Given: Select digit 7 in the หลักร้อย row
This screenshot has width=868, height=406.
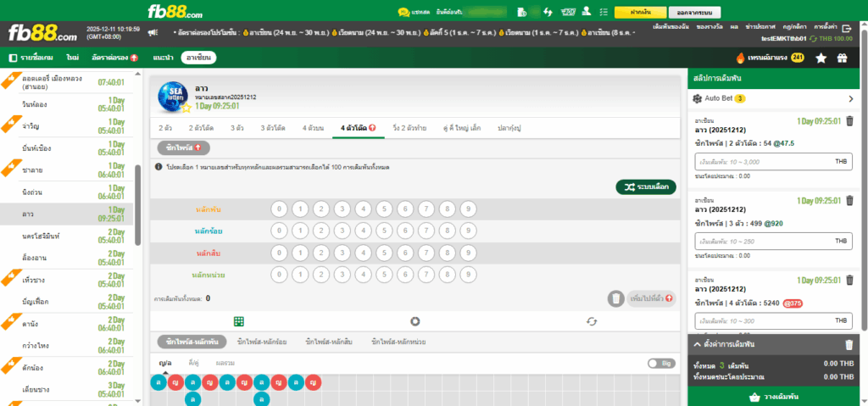Looking at the screenshot, I should click(x=426, y=231).
